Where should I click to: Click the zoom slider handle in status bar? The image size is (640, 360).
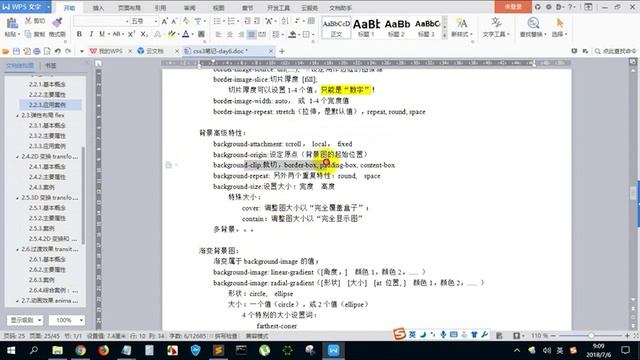click(x=591, y=336)
